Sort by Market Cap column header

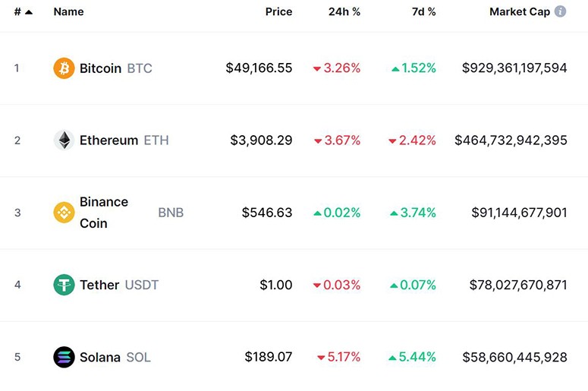pyautogui.click(x=520, y=12)
